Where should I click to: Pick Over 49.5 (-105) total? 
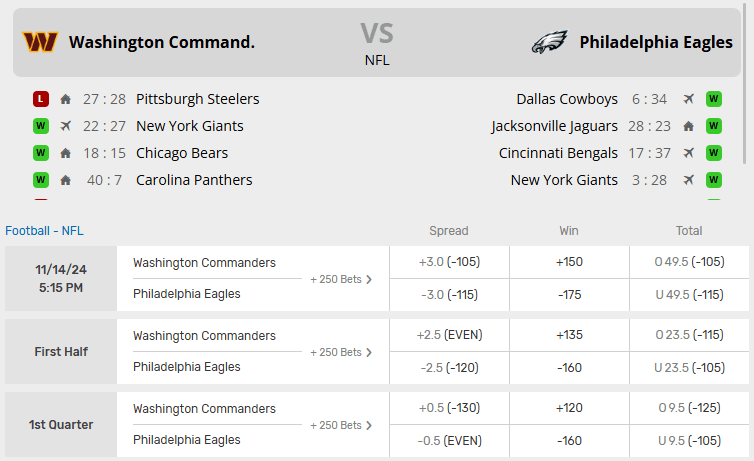689,262
